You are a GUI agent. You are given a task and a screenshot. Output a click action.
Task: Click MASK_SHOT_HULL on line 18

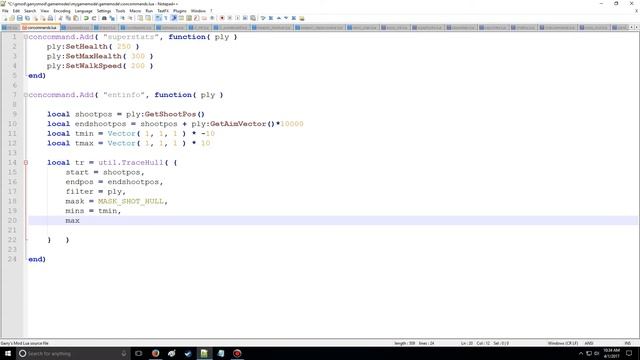click(x=131, y=201)
